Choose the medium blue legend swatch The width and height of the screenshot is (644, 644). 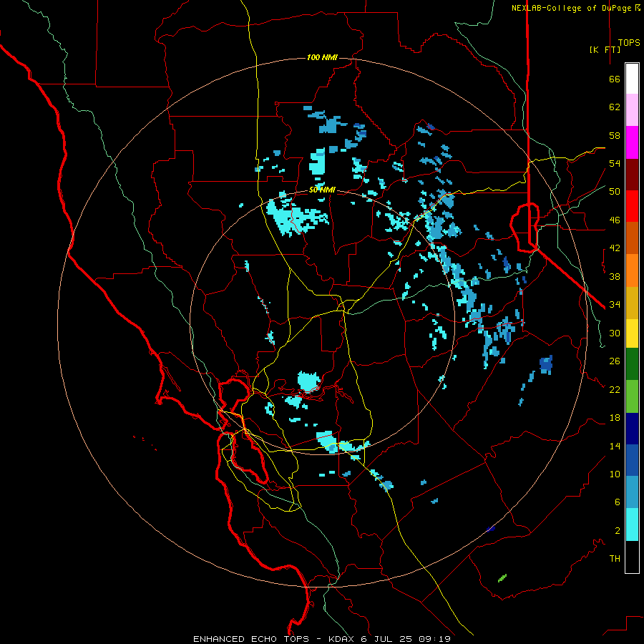pos(632,460)
